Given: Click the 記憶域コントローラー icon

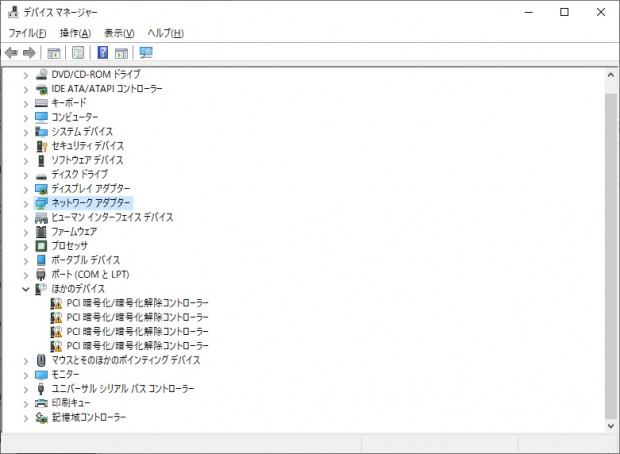Looking at the screenshot, I should coord(41,417).
